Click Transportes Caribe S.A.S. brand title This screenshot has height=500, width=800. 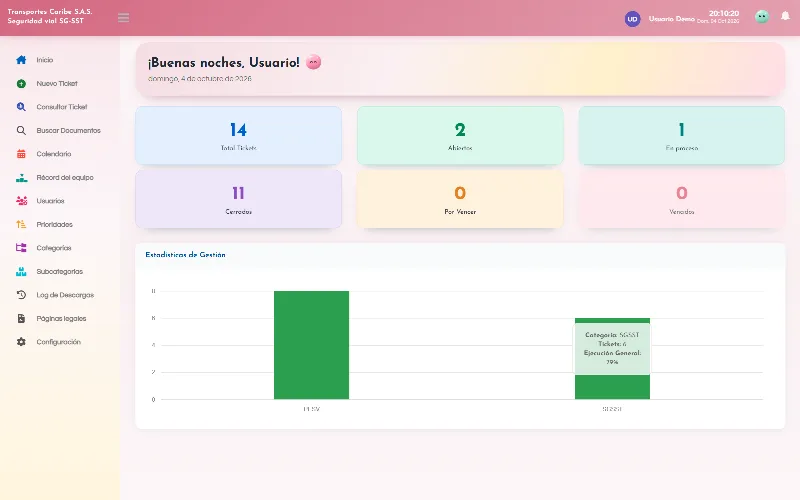coord(49,11)
